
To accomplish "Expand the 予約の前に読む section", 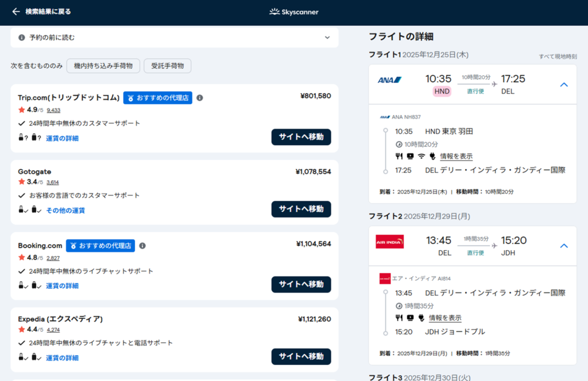I will coord(327,38).
